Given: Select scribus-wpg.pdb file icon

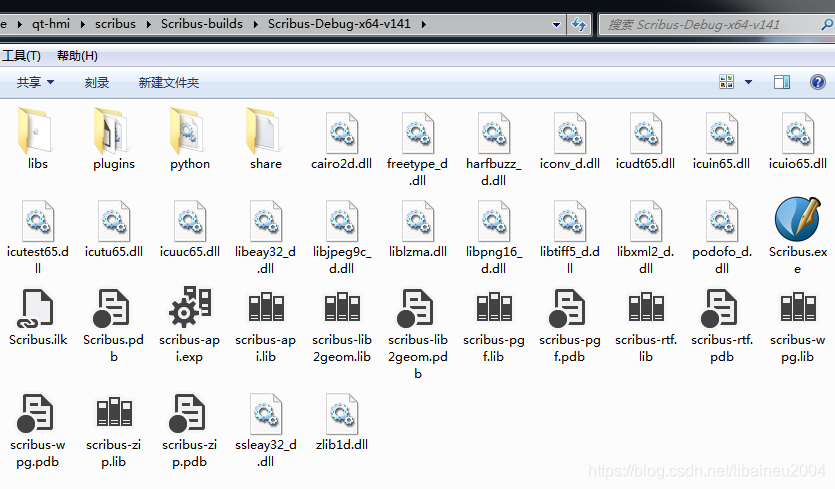Looking at the screenshot, I should click(36, 413).
